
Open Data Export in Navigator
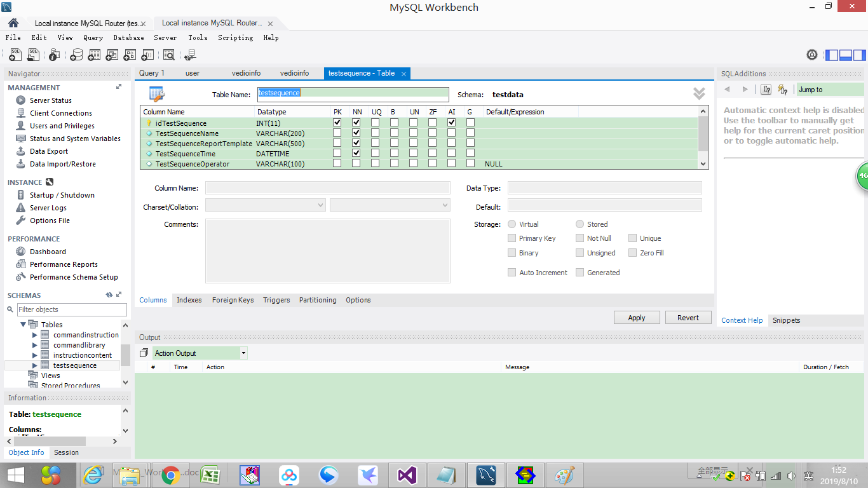49,151
